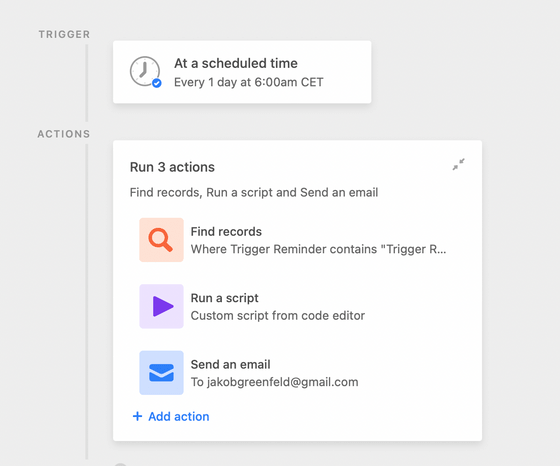
Task: Open the At a scheduled time trigger
Action: pos(242,72)
